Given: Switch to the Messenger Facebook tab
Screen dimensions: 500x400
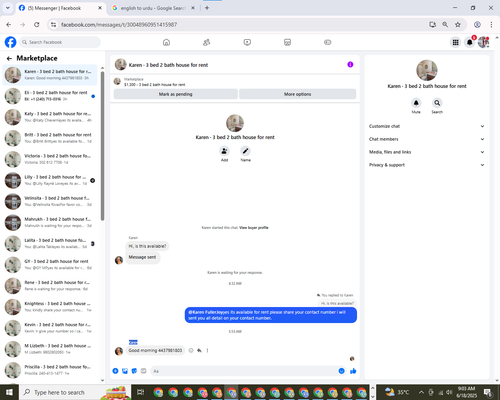Looking at the screenshot, I should 60,8.
